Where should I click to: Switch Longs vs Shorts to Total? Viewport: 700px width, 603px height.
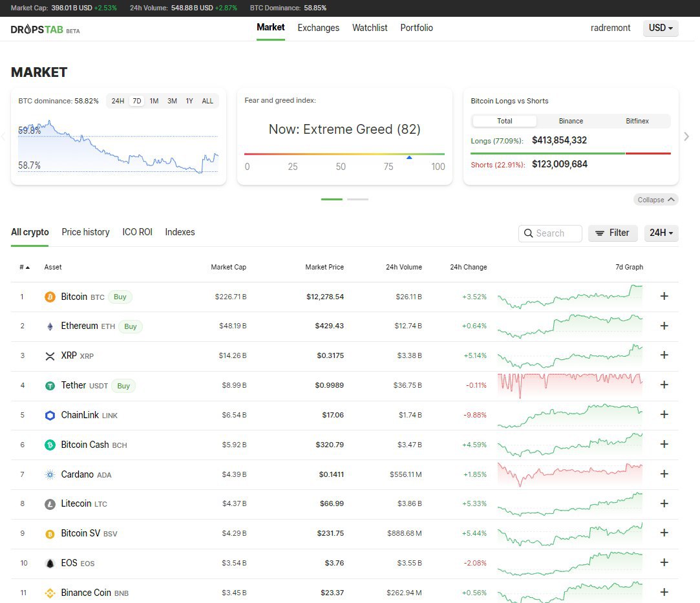click(504, 121)
